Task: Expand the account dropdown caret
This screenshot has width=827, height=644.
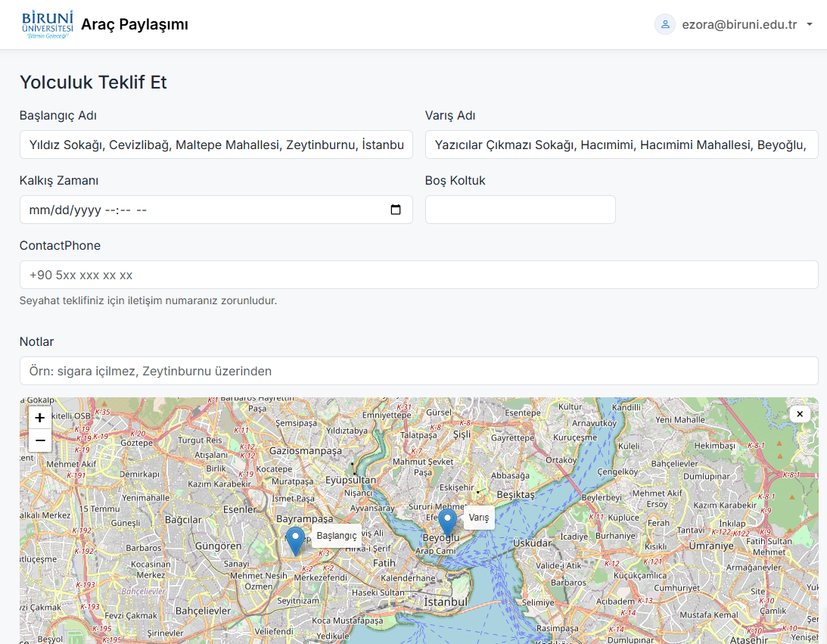Action: 810,24
